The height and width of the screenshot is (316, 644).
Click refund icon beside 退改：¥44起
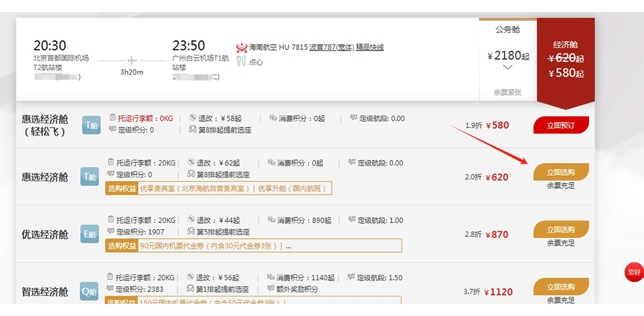click(191, 220)
